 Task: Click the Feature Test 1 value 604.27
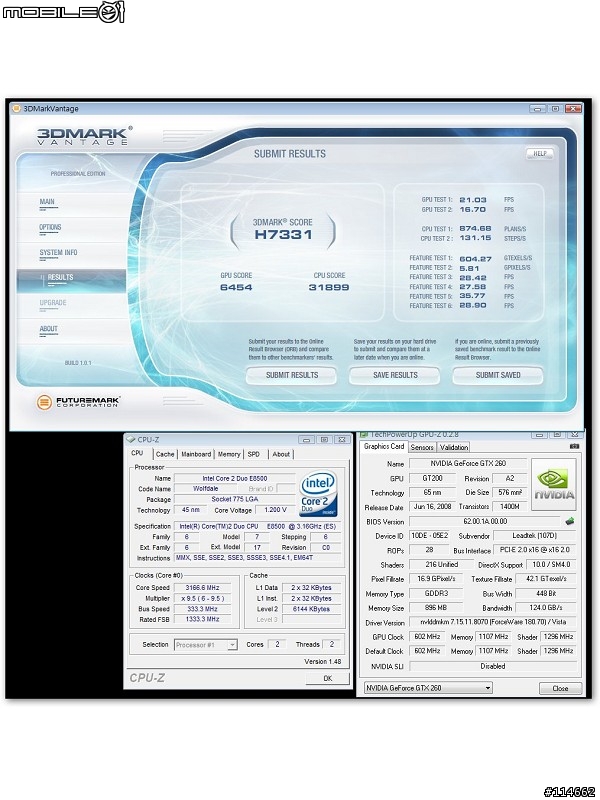(476, 259)
